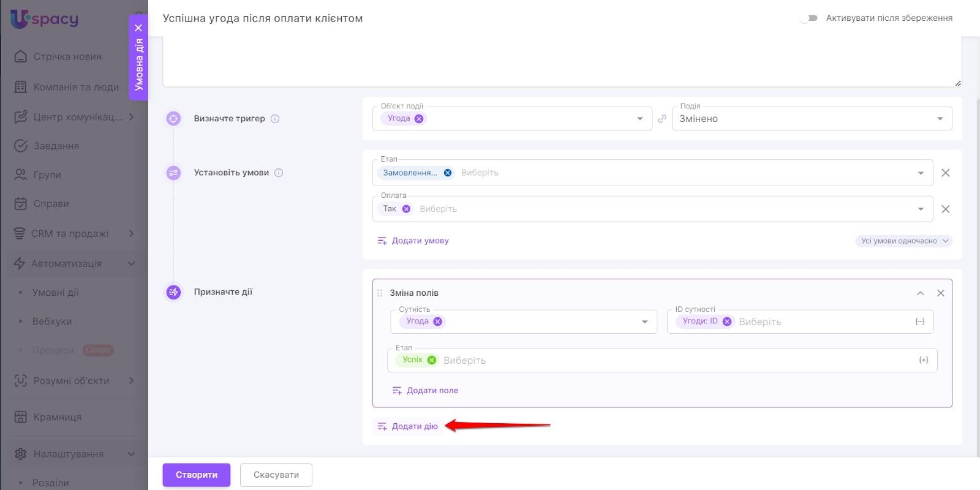Open the Подія dropdown showing Змінено
Viewport: 980px width, 490px height.
click(x=812, y=119)
